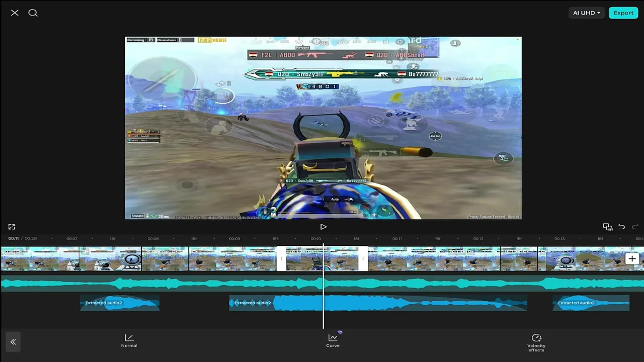This screenshot has width=644, height=362.
Task: Select the teal main audio waveform track
Action: pyautogui.click(x=322, y=284)
